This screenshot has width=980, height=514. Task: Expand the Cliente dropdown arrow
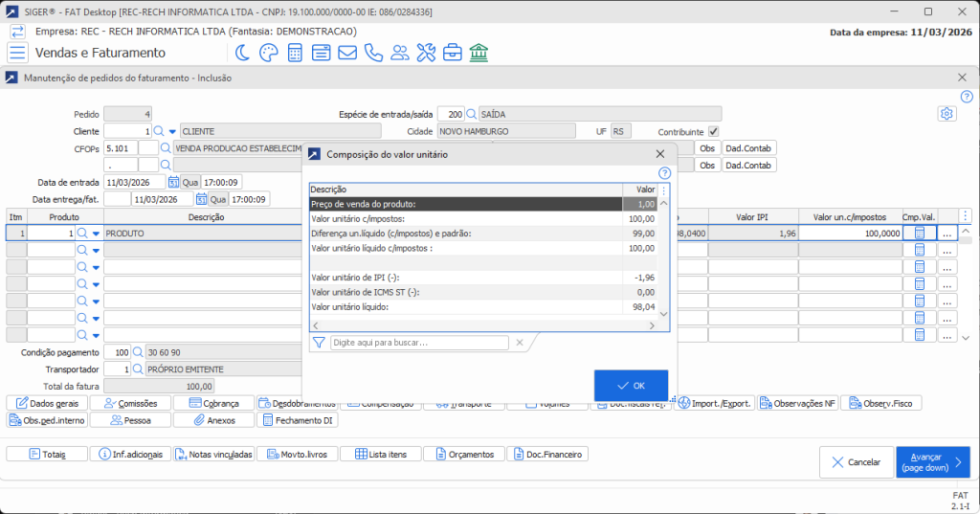[x=172, y=131]
